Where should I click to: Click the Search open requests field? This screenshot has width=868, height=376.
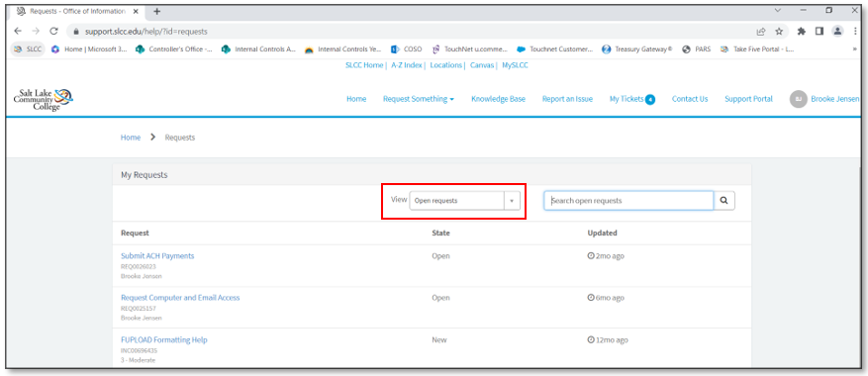[628, 201]
